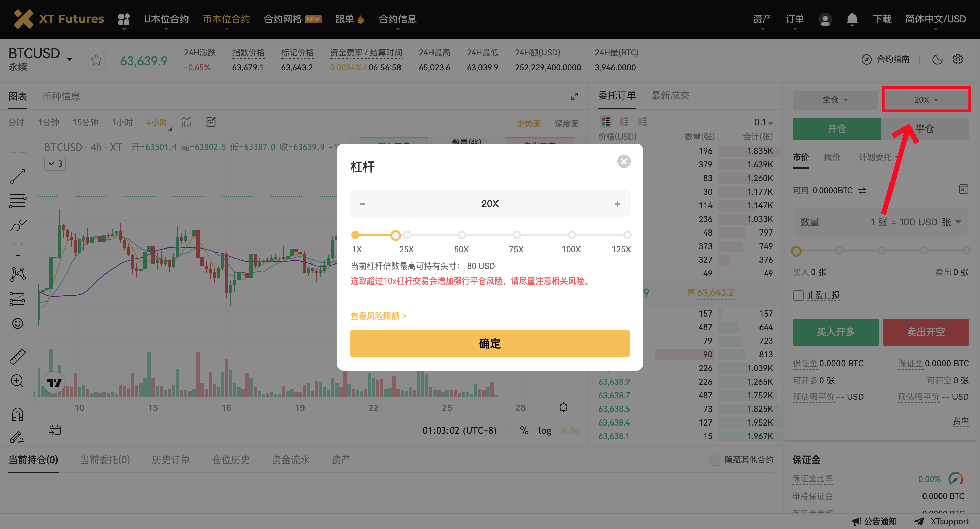980x529 pixels.
Task: Open order book precision 0.1 dropdown
Action: point(764,122)
